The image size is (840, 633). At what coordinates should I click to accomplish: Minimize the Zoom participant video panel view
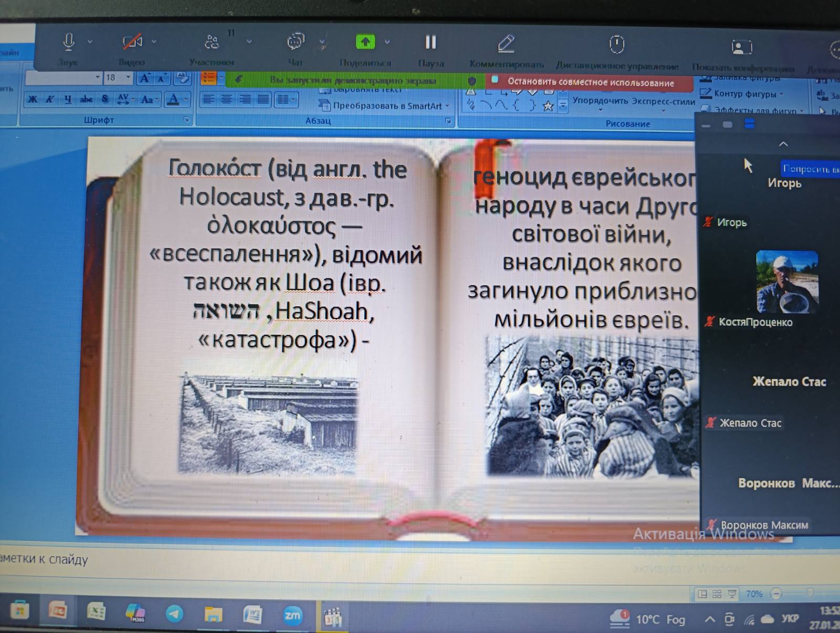706,126
